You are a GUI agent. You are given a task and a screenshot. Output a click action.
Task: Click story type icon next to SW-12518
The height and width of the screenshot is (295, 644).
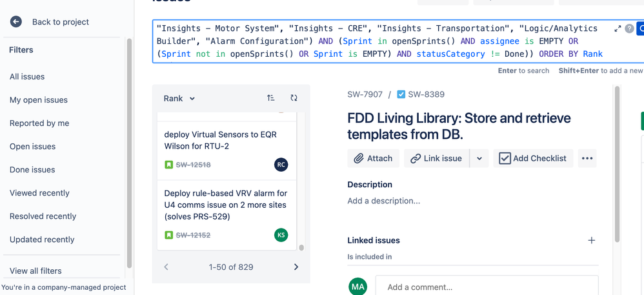(168, 165)
